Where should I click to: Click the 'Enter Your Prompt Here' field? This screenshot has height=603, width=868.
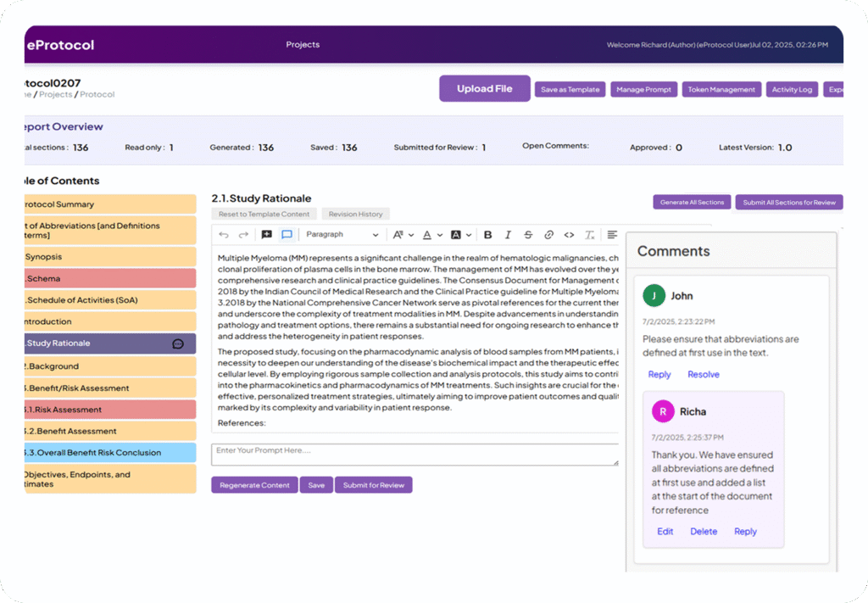tap(414, 454)
